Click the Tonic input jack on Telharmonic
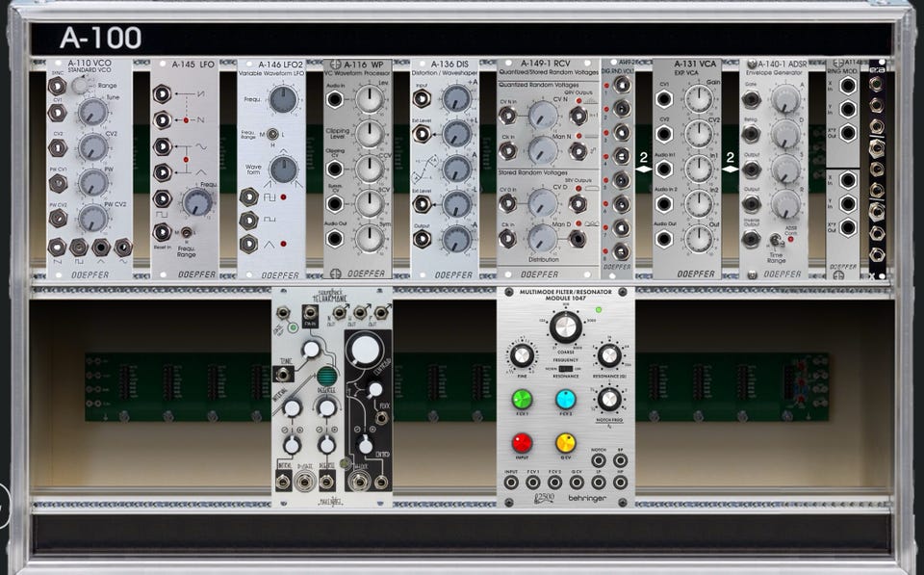 (284, 374)
